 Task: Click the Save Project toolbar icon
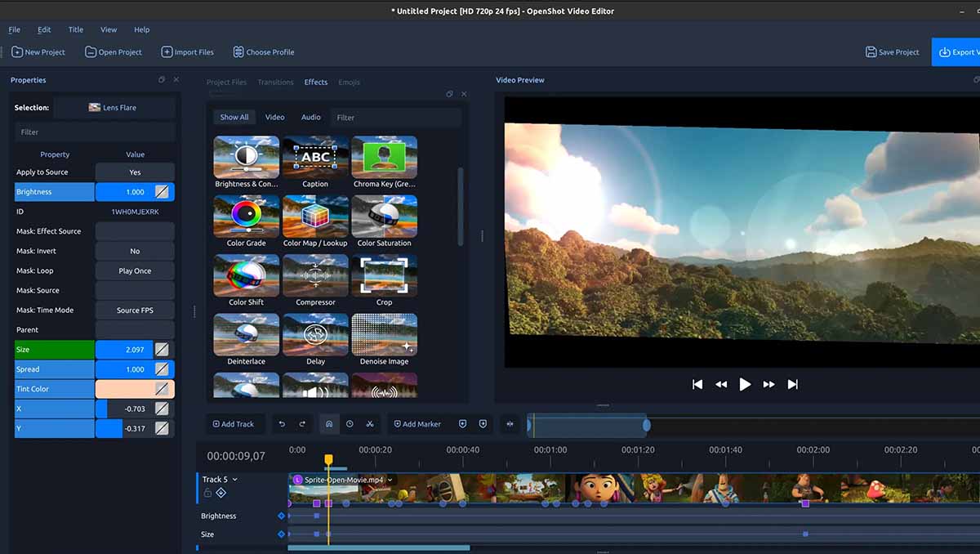[871, 51]
